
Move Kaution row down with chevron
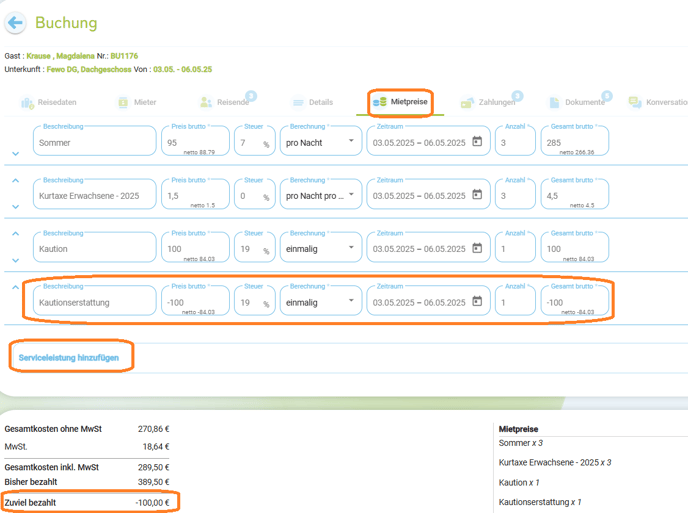click(x=15, y=260)
